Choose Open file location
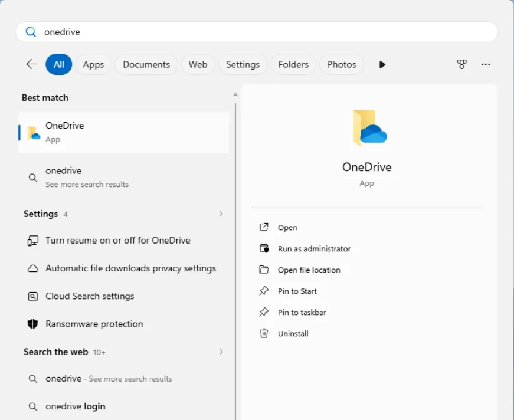 (309, 270)
